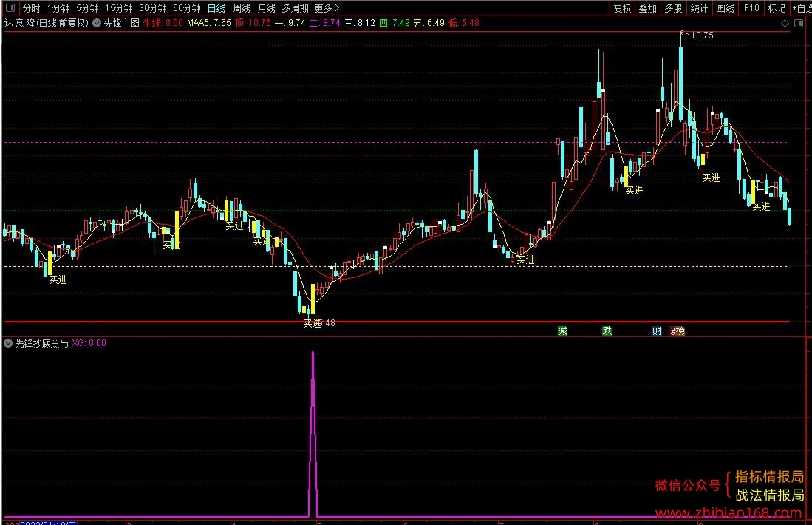
Task: Click the XG: 0.00 indicator value
Action: coord(89,343)
